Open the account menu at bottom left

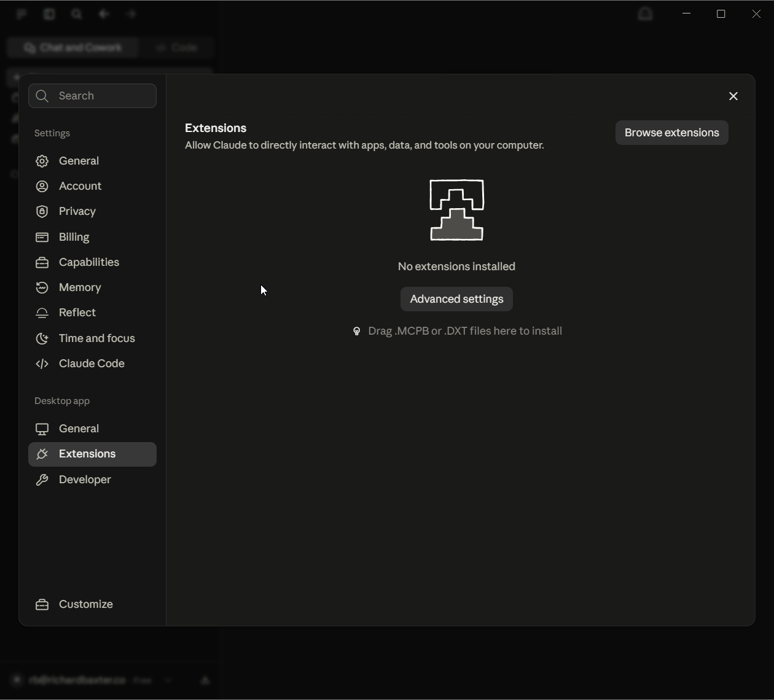pyautogui.click(x=92, y=680)
